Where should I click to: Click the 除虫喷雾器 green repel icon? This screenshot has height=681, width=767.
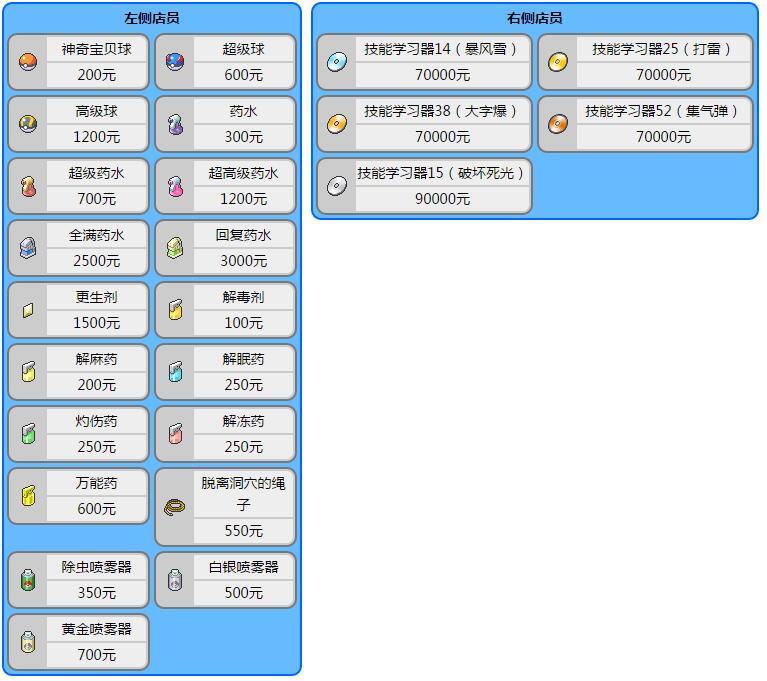tap(28, 580)
